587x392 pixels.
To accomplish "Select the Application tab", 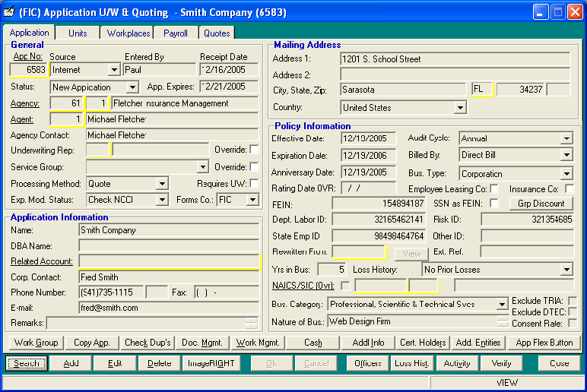I will [x=29, y=32].
